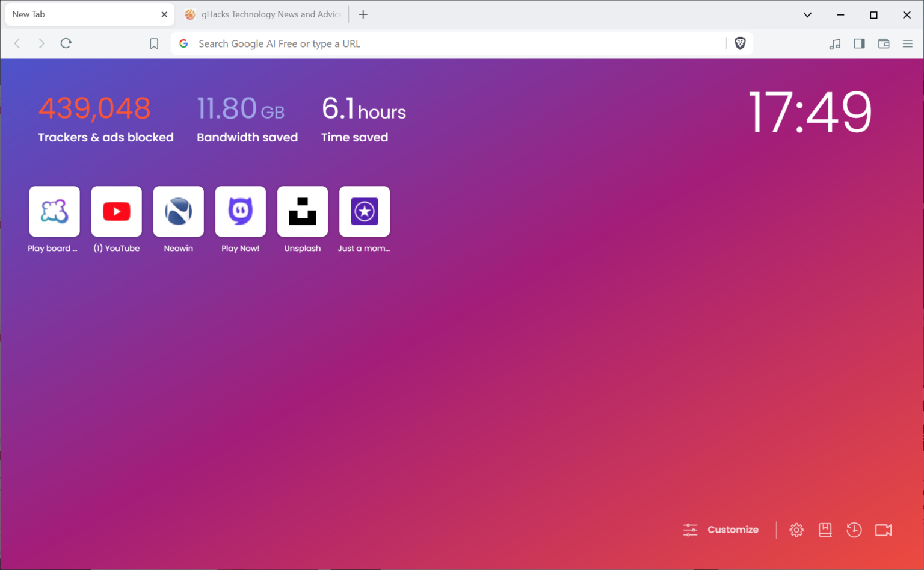Image resolution: width=924 pixels, height=570 pixels.
Task: Start a Brave Talk call via camera icon
Action: point(883,530)
